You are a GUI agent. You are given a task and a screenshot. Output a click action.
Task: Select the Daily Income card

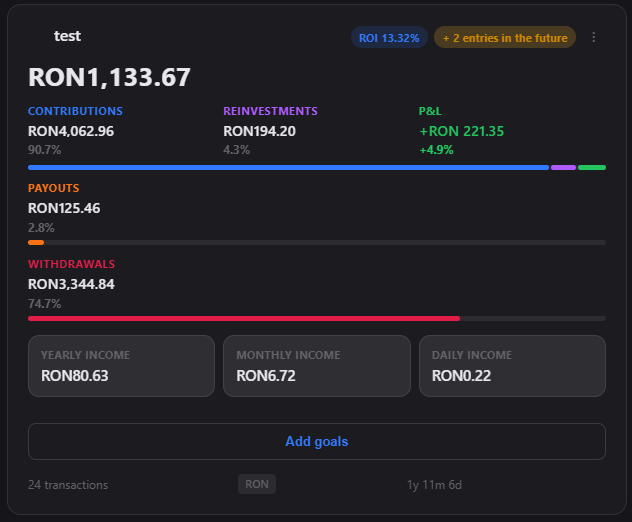click(x=512, y=366)
